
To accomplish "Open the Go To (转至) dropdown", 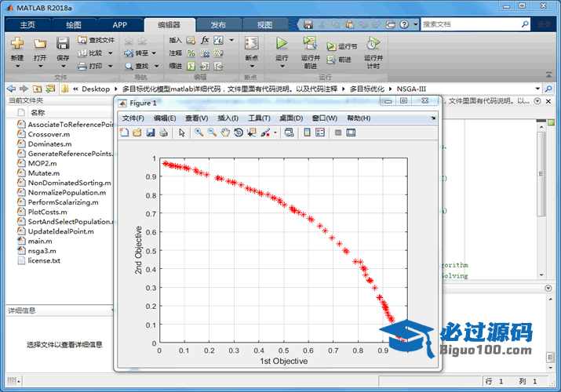I will coord(154,53).
